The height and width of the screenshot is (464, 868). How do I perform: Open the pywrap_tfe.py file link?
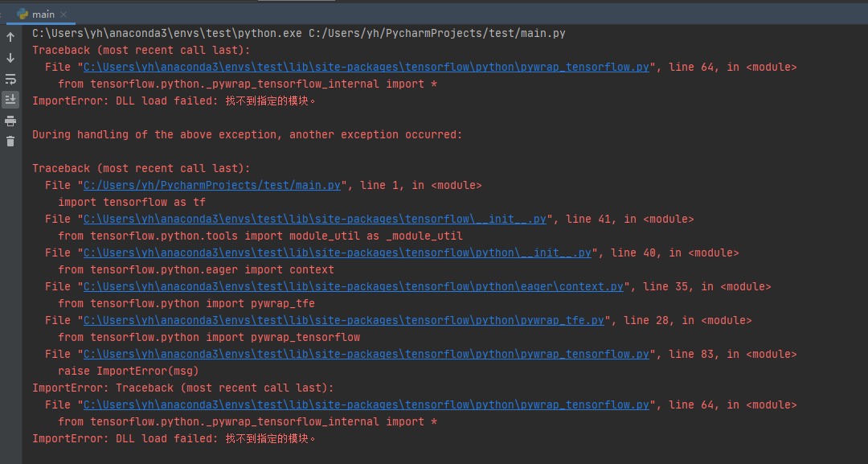[343, 321]
